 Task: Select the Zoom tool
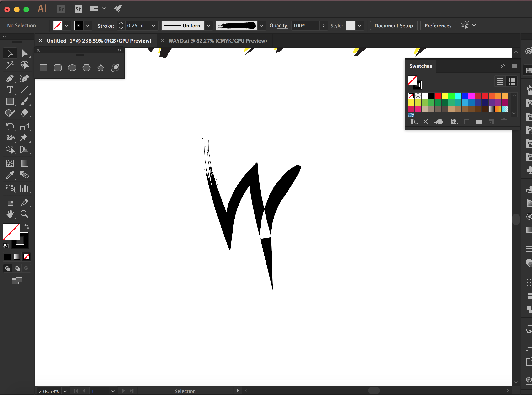click(x=24, y=214)
